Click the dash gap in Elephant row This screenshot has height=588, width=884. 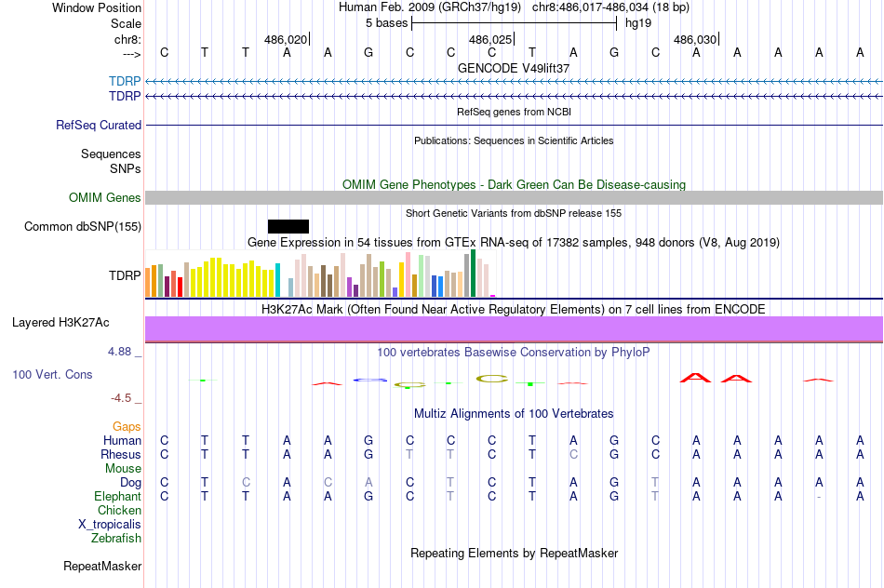click(x=819, y=497)
